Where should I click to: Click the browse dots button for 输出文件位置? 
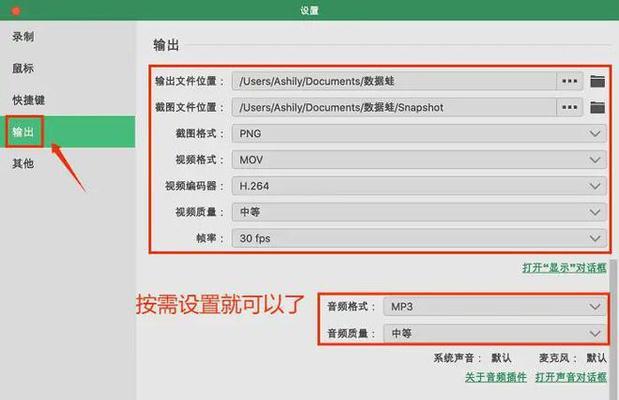click(x=569, y=81)
